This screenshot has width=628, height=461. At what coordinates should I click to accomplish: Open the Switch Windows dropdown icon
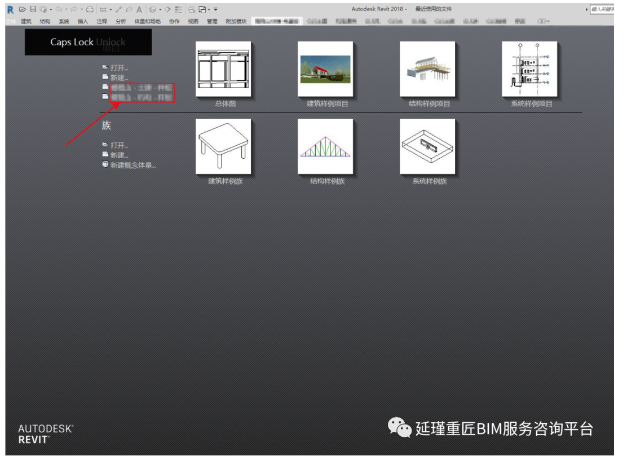coord(203,9)
